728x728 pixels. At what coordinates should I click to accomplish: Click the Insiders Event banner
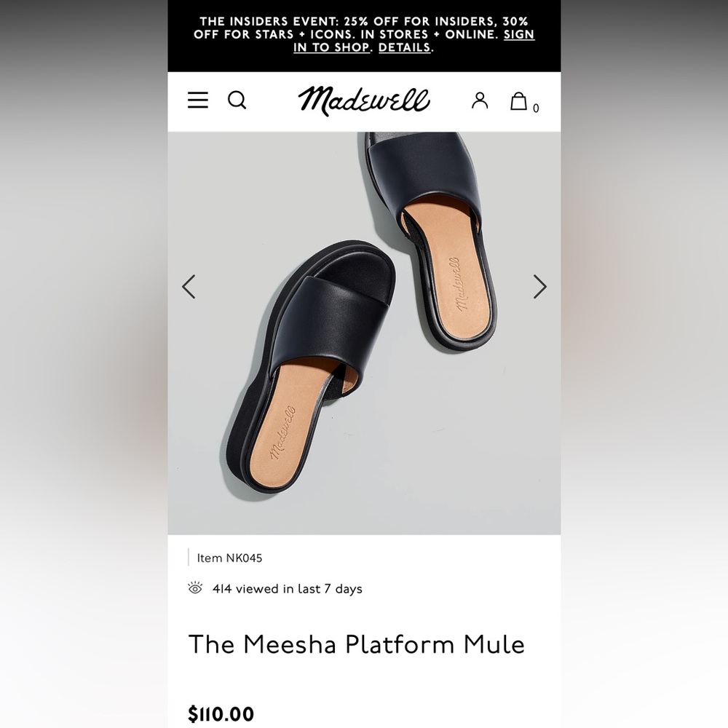[364, 34]
